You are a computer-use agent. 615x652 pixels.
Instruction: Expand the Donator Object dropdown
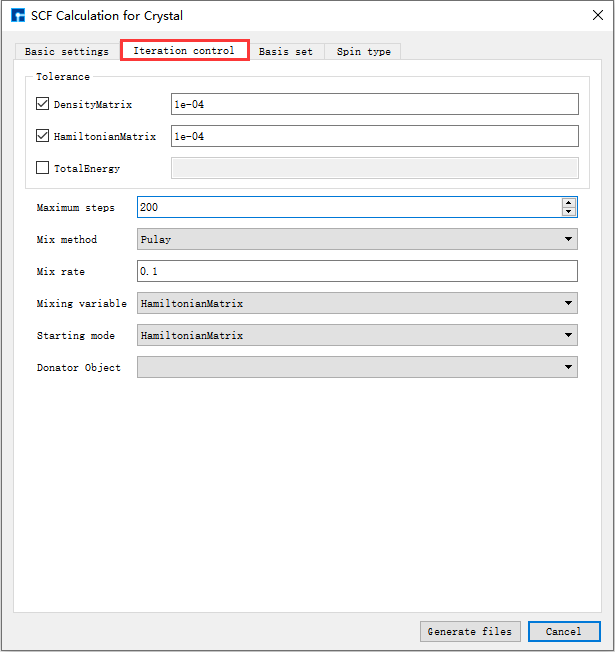357,367
